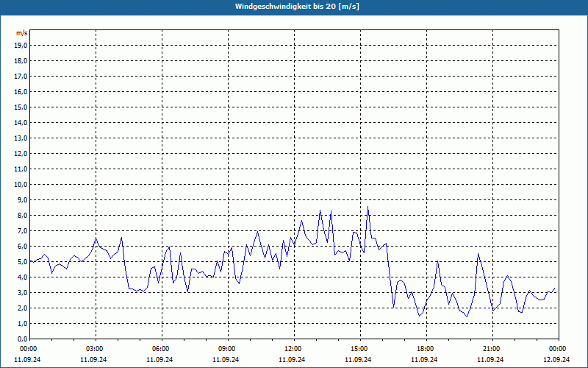588x368 pixels.
Task: Click the 2,0 y-axis label
Action: [x=22, y=308]
